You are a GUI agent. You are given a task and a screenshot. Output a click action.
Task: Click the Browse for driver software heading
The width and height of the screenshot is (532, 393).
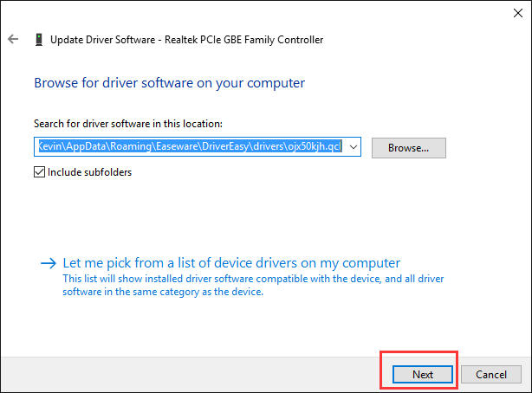(169, 83)
